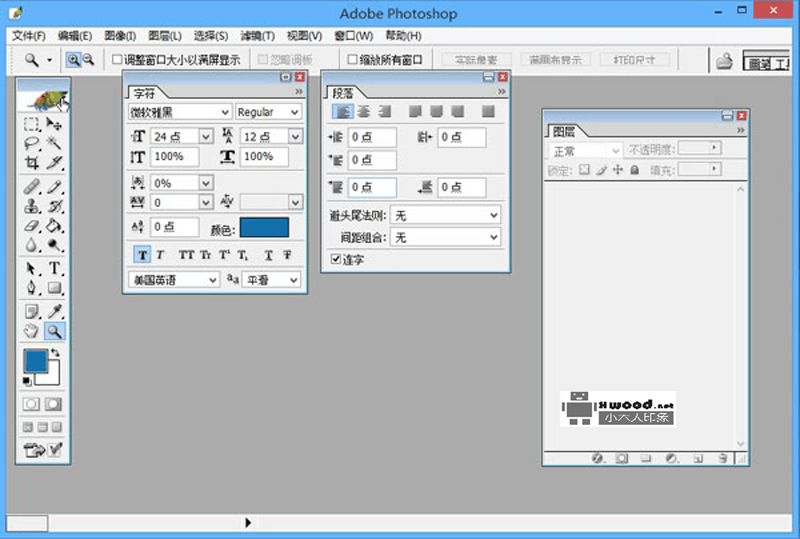
Task: Select the Move tool
Action: click(x=54, y=124)
